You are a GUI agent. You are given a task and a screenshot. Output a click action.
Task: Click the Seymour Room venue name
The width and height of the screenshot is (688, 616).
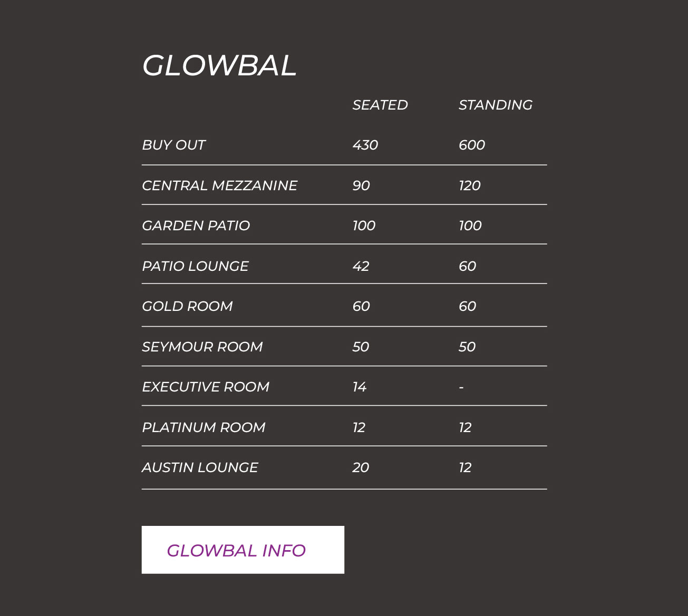pos(202,347)
